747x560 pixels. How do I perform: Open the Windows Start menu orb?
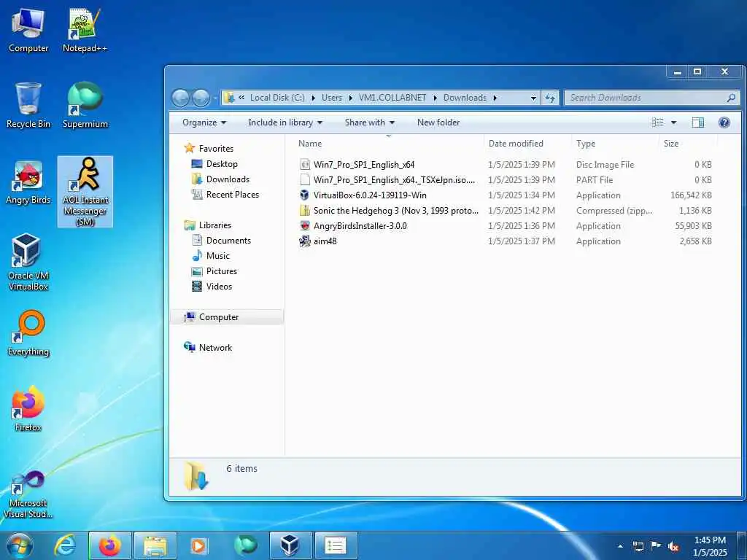[20, 545]
